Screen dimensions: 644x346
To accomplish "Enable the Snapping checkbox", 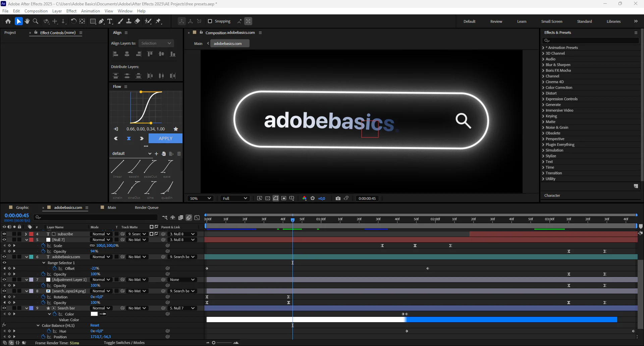I will click(x=210, y=21).
